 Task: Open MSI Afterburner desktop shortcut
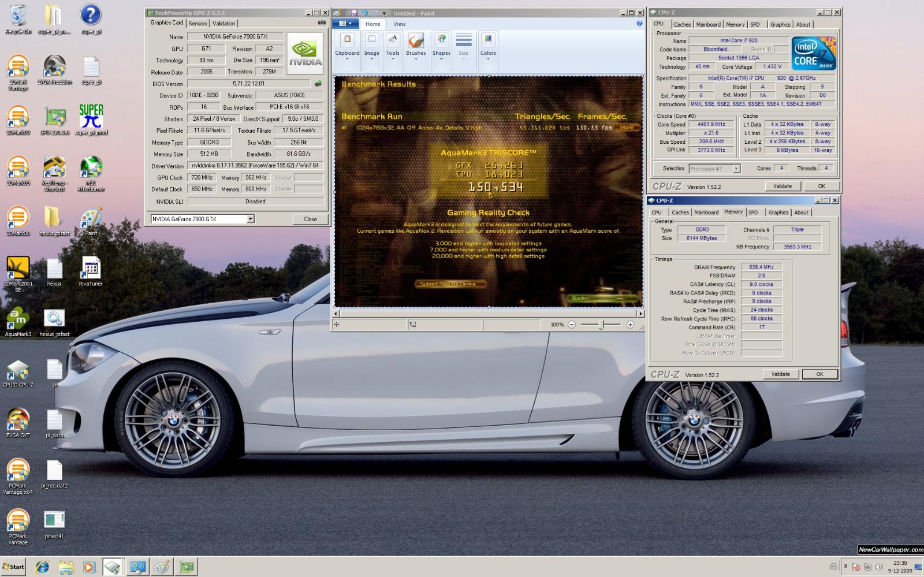(x=91, y=174)
